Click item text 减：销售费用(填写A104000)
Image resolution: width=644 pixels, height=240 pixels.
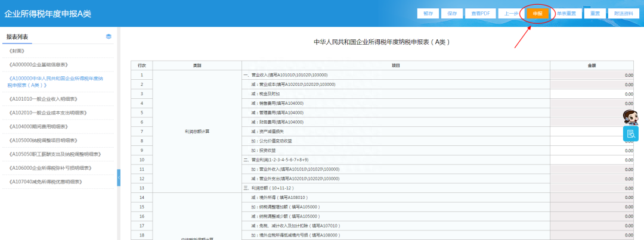click(x=277, y=104)
